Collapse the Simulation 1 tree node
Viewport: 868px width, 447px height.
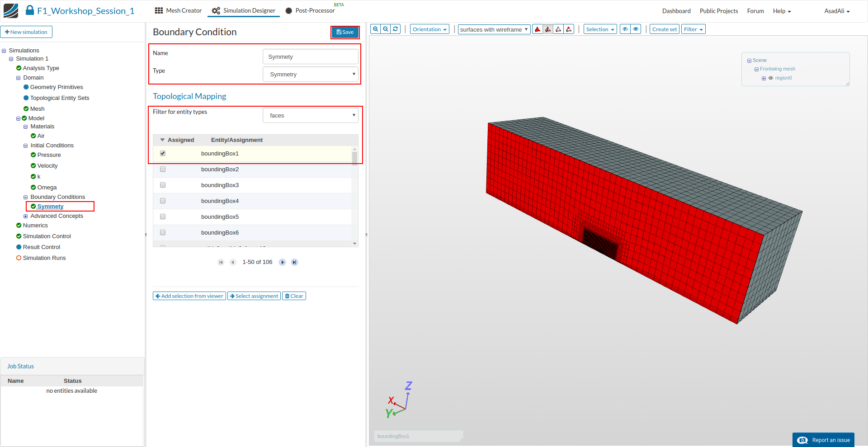pos(11,59)
